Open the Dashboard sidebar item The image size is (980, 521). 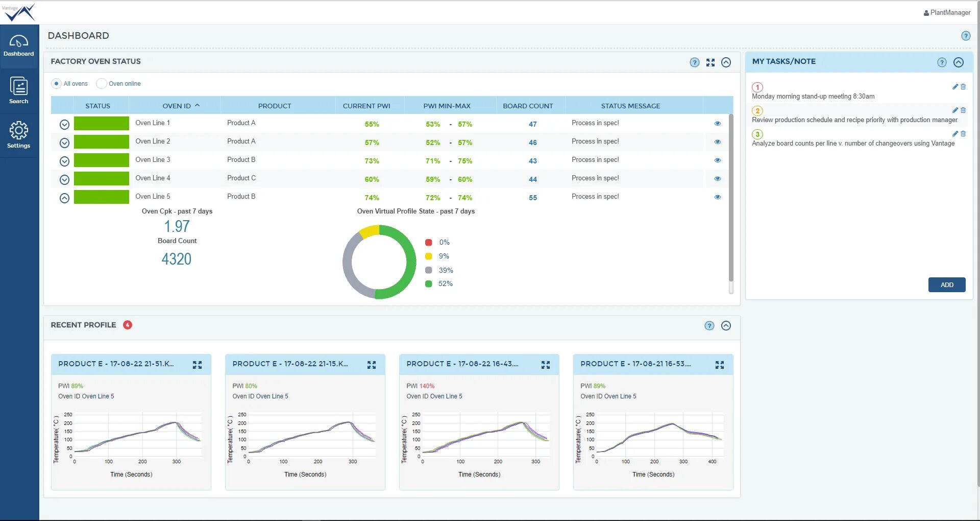(x=19, y=46)
